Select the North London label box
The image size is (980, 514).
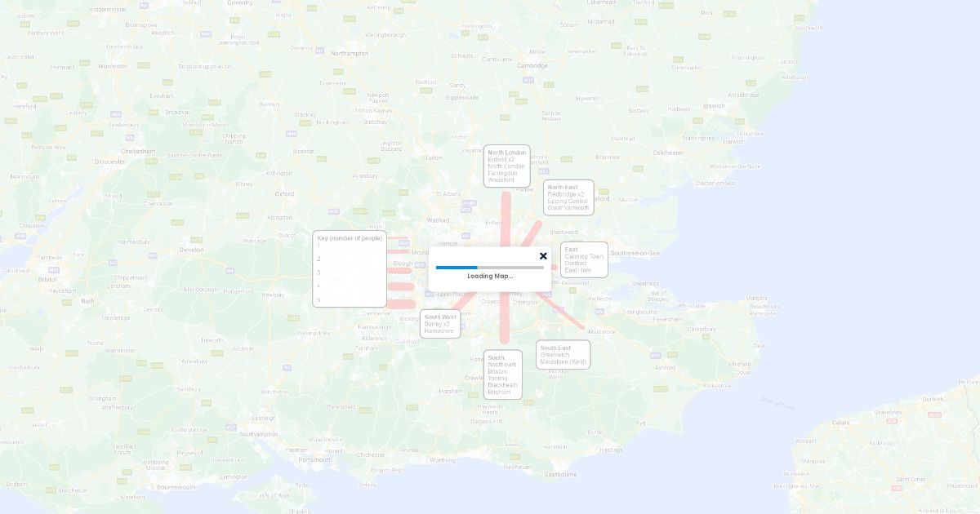pyautogui.click(x=506, y=166)
